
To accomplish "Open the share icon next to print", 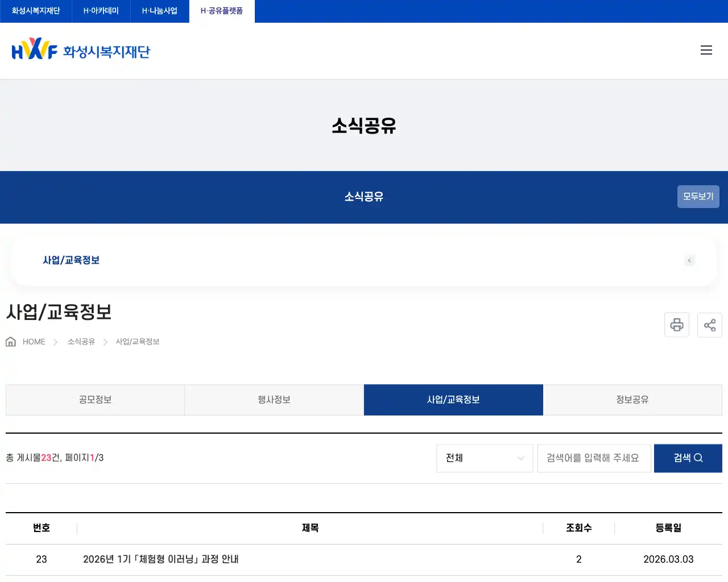I will coord(710,325).
